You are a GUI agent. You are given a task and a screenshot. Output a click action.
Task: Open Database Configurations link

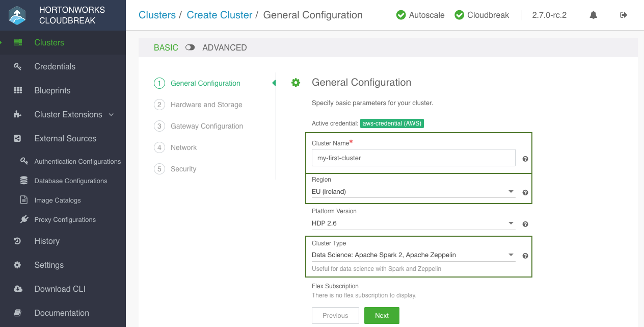(x=71, y=181)
